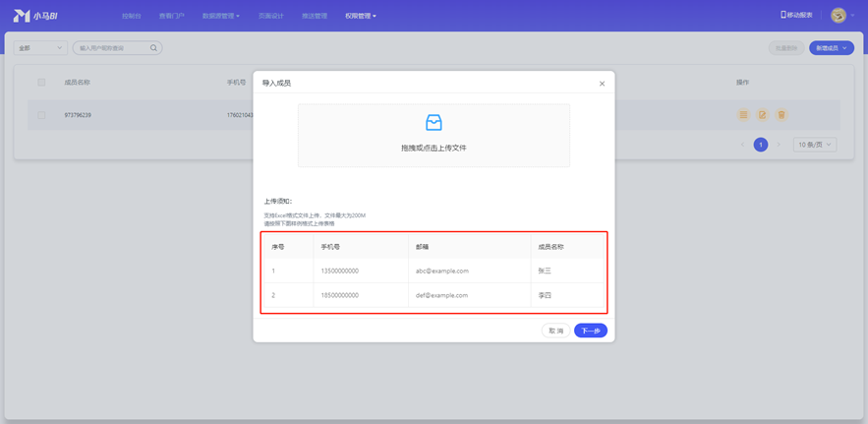Click the 下一步 button
The width and height of the screenshot is (868, 424).
[x=590, y=331]
